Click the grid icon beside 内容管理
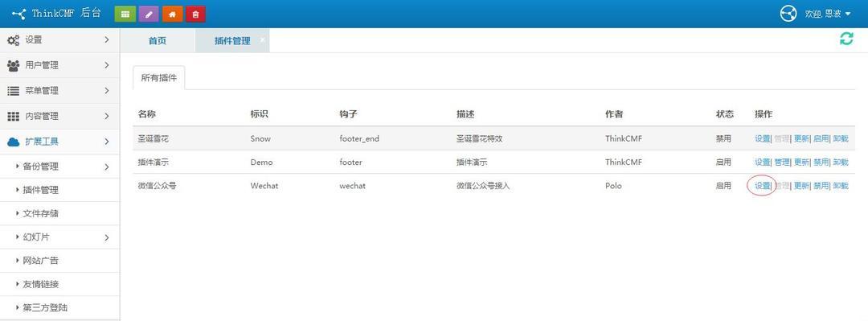This screenshot has width=868, height=321. [x=14, y=117]
